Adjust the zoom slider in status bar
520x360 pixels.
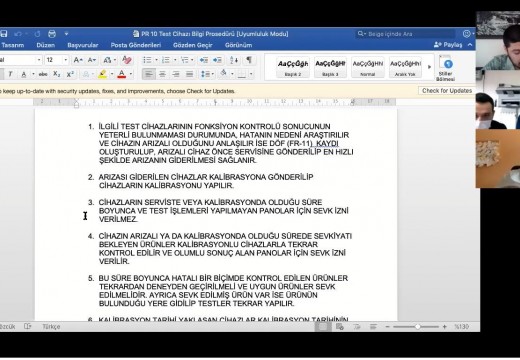coord(416,327)
